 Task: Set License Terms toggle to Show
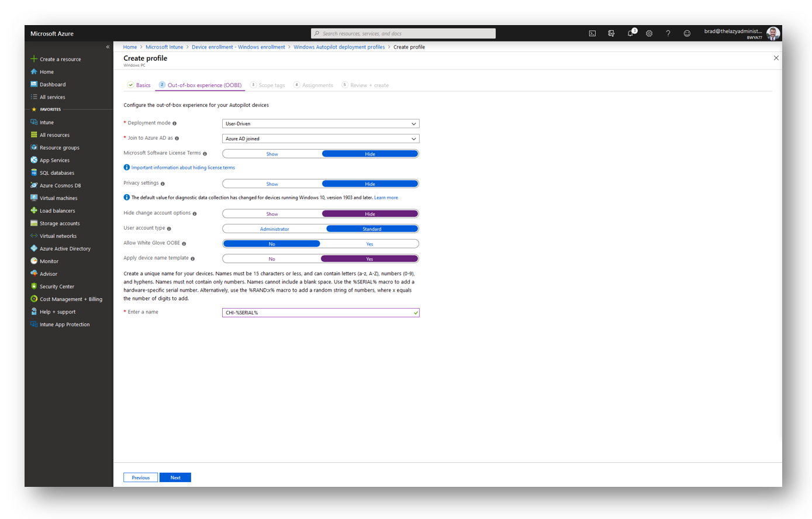point(272,154)
